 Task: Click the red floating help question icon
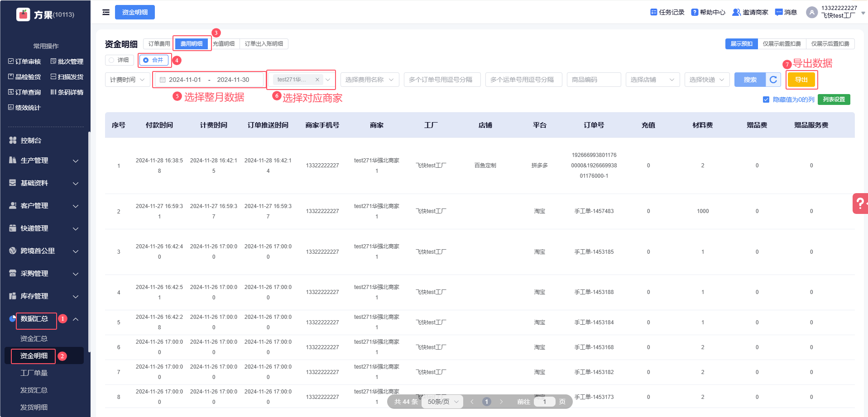point(860,204)
